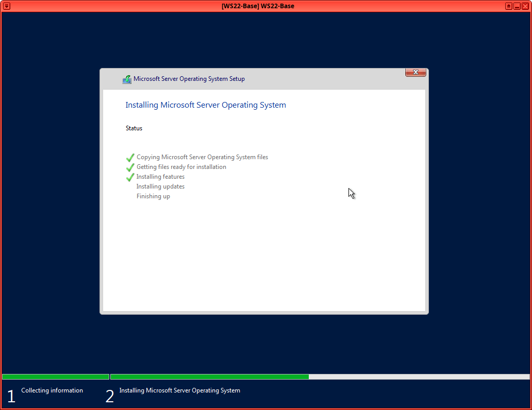Viewport: 532px width, 410px height.
Task: Close the WS22-Base VM window
Action: pyautogui.click(x=525, y=6)
